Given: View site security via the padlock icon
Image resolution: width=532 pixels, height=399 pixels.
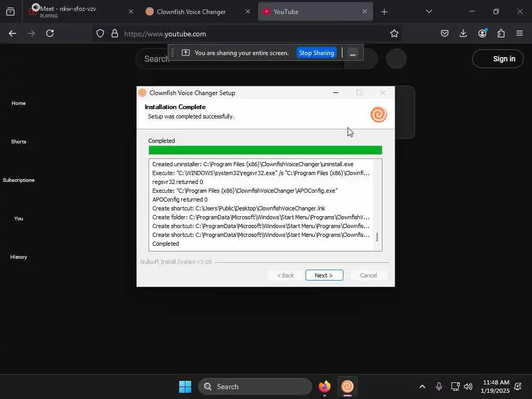Looking at the screenshot, I should coord(115,34).
